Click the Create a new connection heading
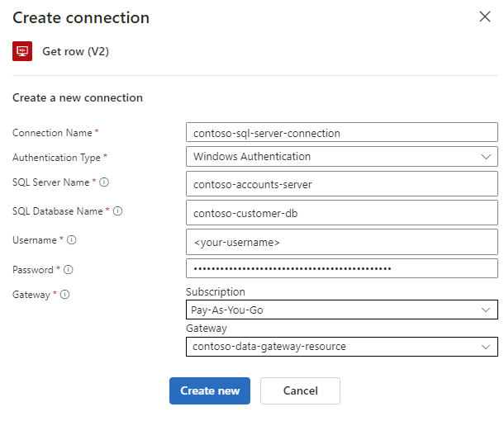This screenshot has width=504, height=421. pos(78,97)
